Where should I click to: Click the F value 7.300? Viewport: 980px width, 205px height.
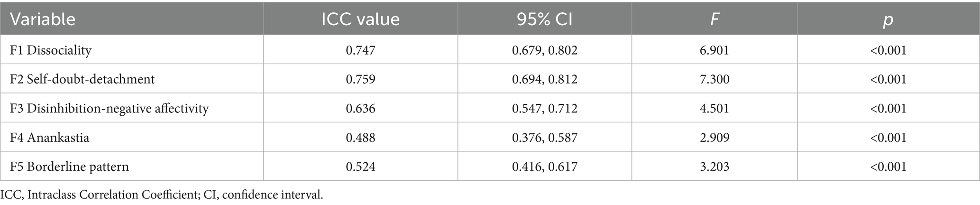click(x=714, y=79)
